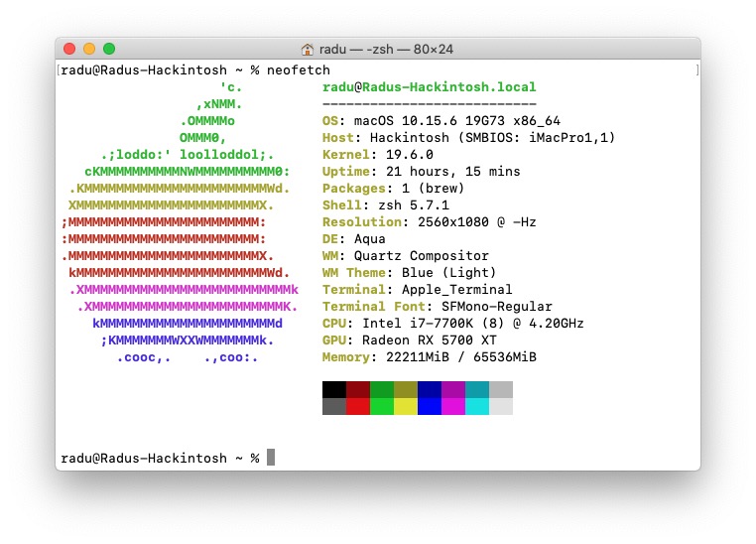Click the bright magenta color block in bottom row
Screen dimensions: 756x544
click(453, 407)
